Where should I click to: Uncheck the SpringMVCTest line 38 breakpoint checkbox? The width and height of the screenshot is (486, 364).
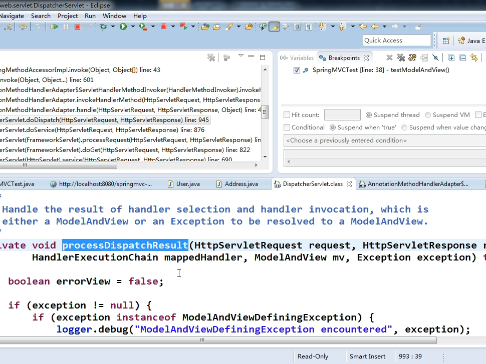tap(297, 70)
